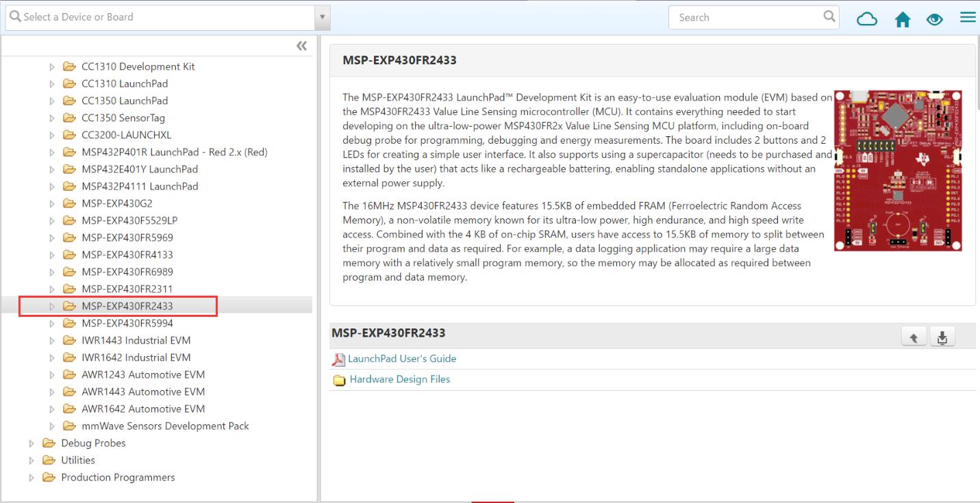Click the mmWave Sensors Development Pack folder icon
This screenshot has height=503, width=980.
[69, 426]
